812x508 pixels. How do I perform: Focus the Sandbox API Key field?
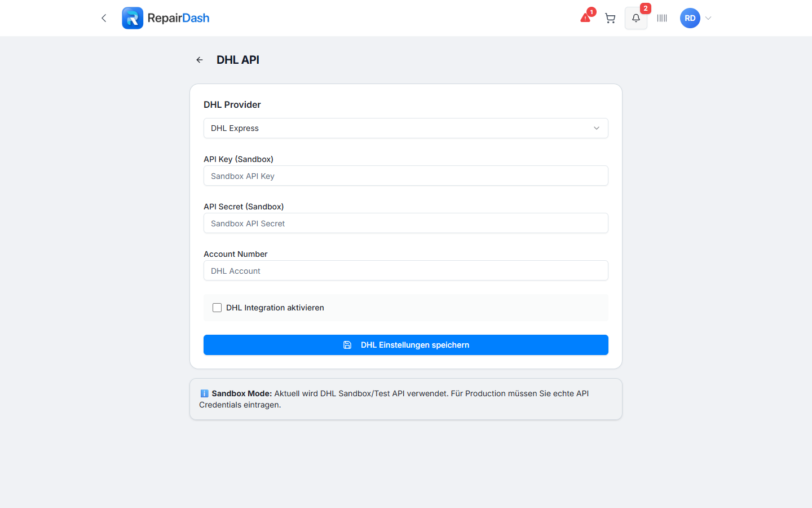pos(406,176)
